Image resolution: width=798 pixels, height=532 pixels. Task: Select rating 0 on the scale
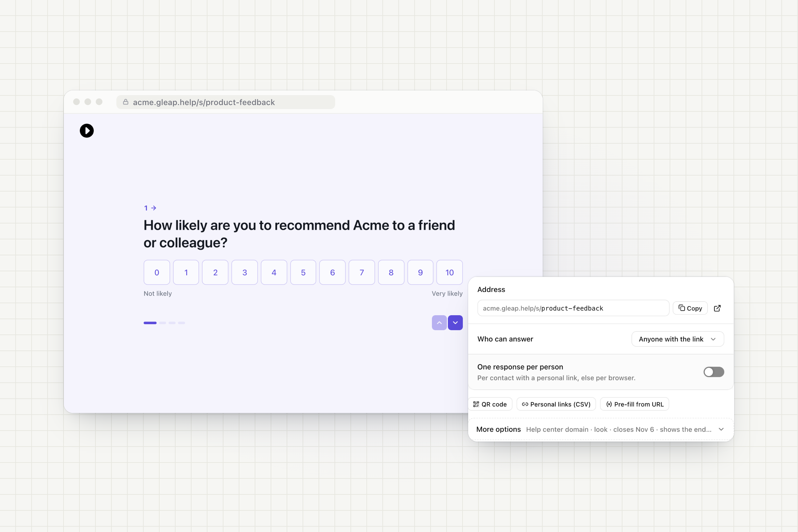[157, 272]
